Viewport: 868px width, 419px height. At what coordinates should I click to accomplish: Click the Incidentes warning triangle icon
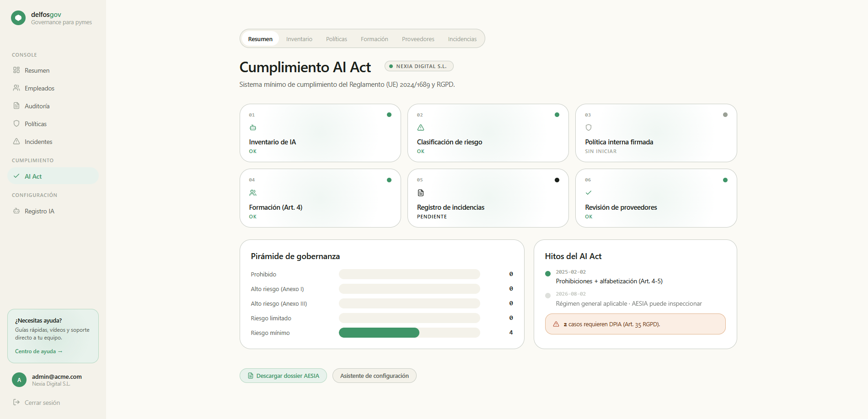click(16, 141)
